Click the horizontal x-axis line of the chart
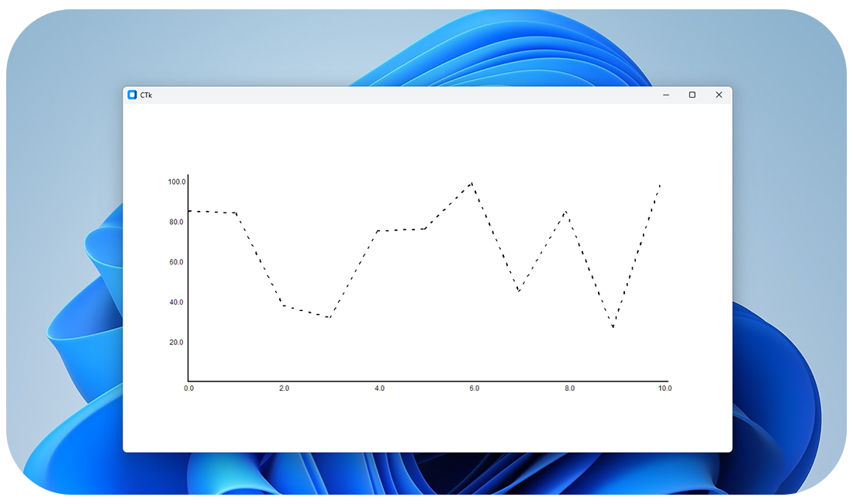 click(427, 380)
